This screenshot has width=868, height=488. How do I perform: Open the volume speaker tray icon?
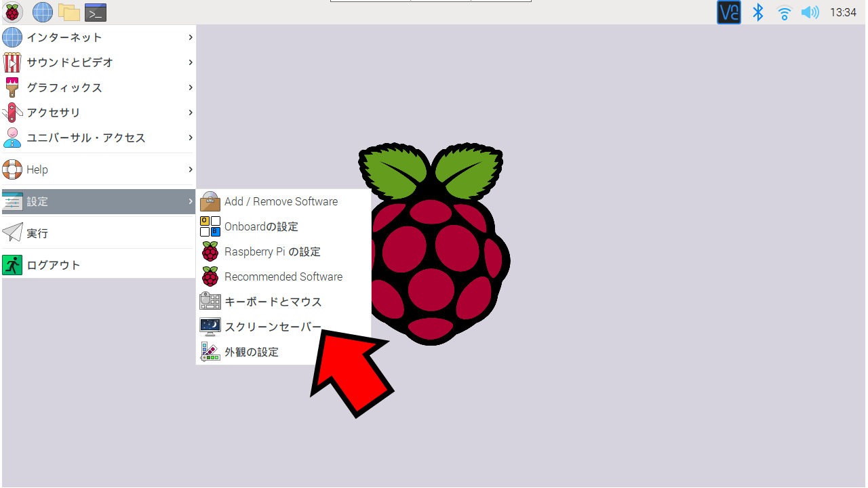click(810, 12)
